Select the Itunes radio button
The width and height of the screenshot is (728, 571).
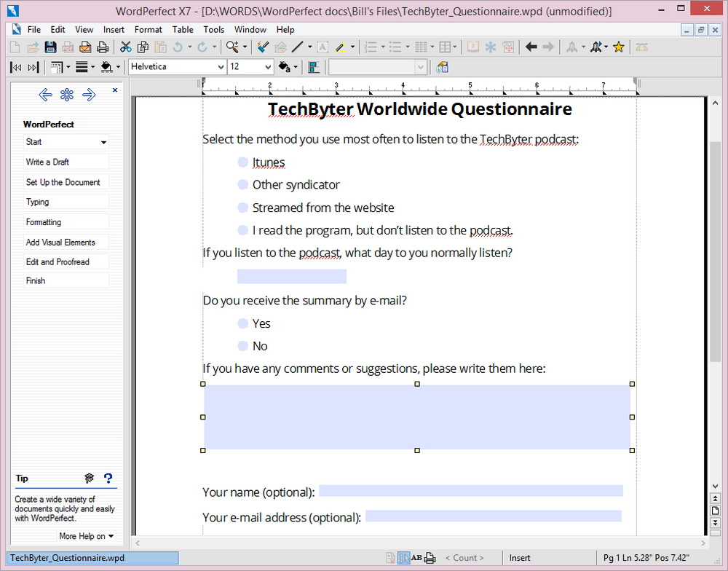(243, 162)
